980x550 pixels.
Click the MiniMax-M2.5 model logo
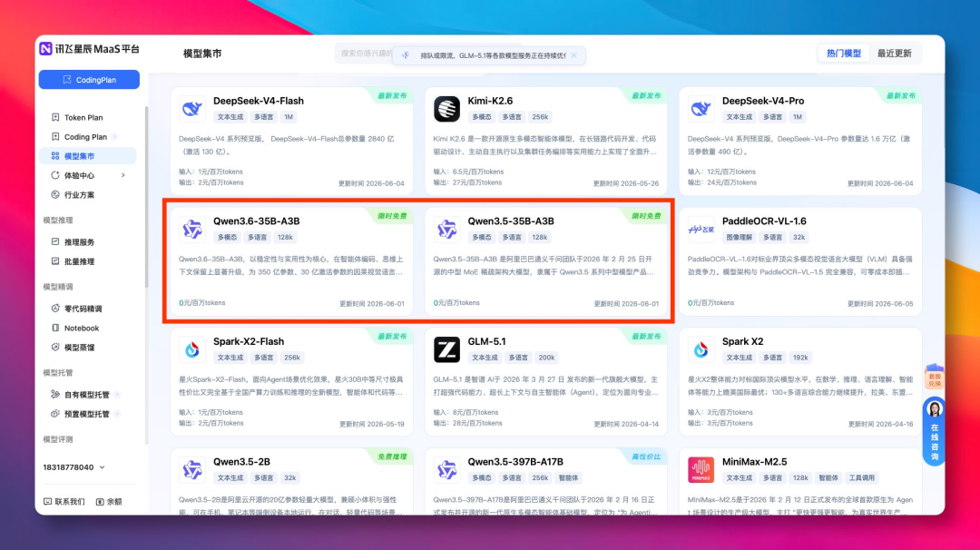point(701,470)
